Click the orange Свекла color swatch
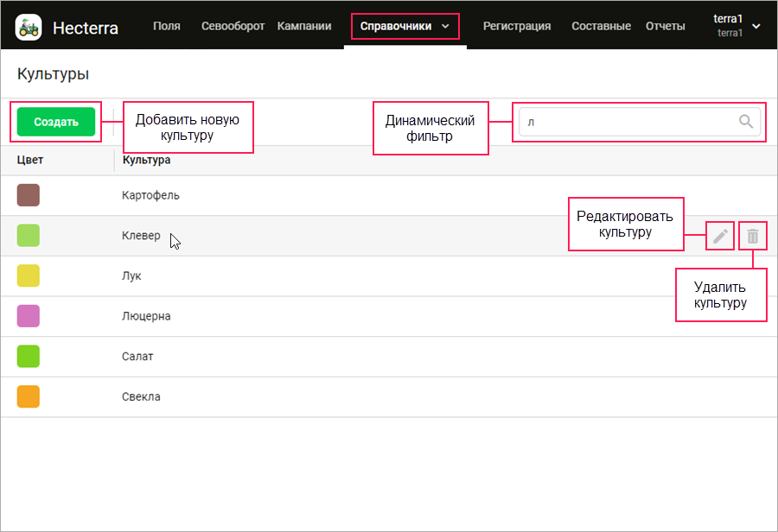Screen dimensions: 778x532 [29, 396]
